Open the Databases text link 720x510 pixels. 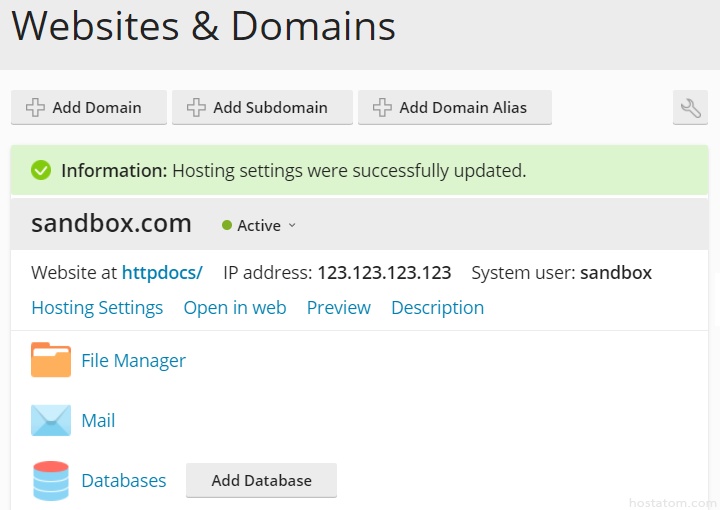(124, 481)
